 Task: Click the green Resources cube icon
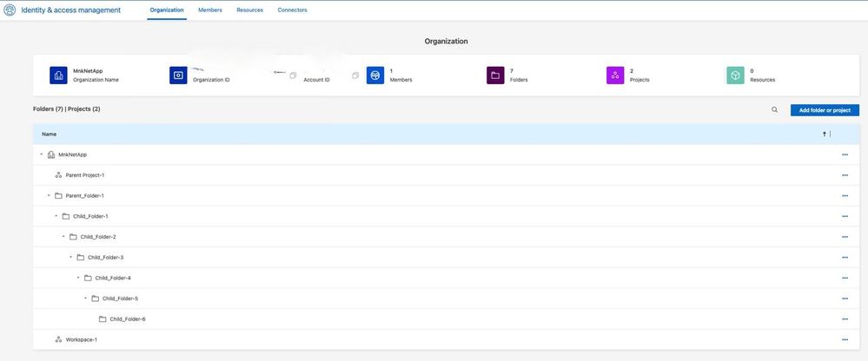pos(735,75)
